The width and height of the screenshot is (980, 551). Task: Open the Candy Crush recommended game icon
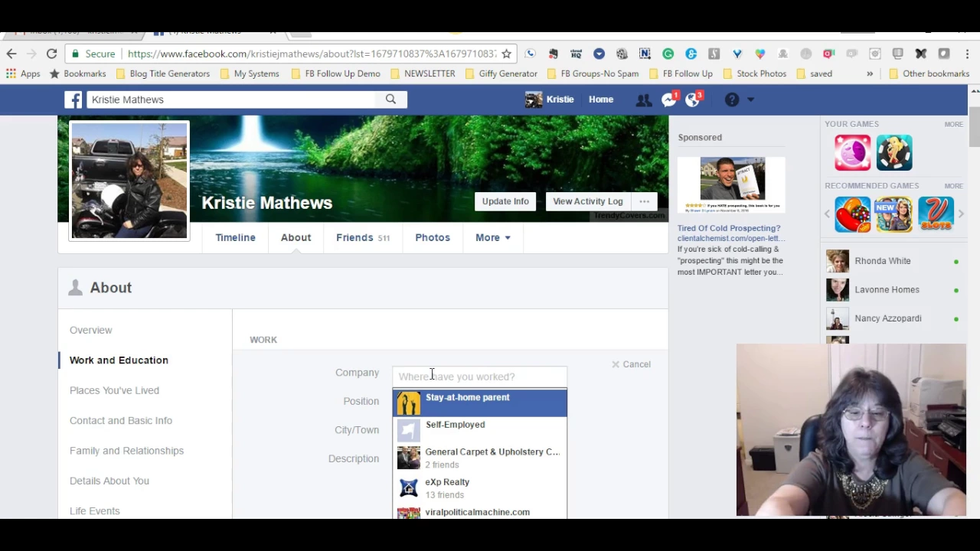coord(852,214)
